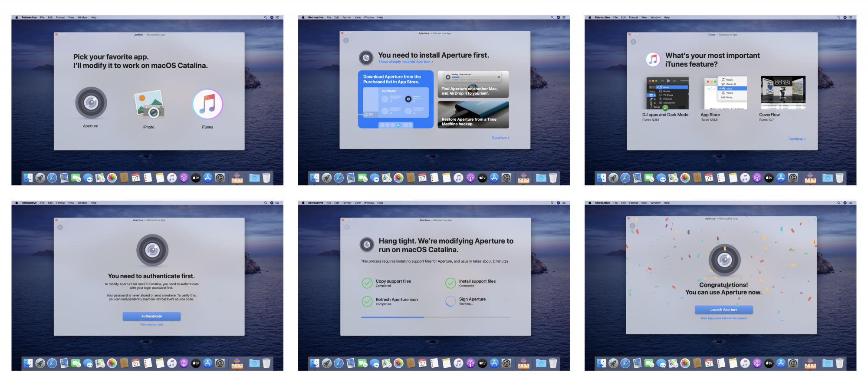The height and width of the screenshot is (386, 868).
Task: Choose the iTunes app icon in Pick your favorite app
Action: (207, 104)
